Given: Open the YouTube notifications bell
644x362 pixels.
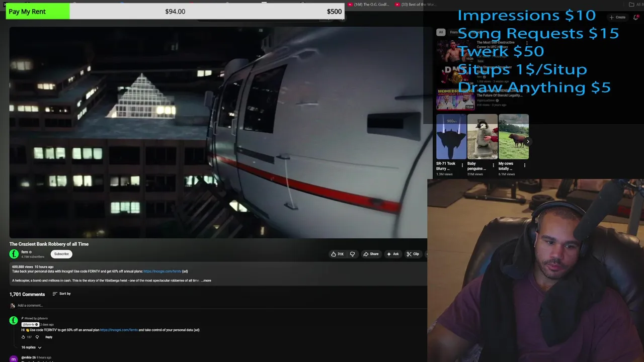Looking at the screenshot, I should tap(636, 17).
